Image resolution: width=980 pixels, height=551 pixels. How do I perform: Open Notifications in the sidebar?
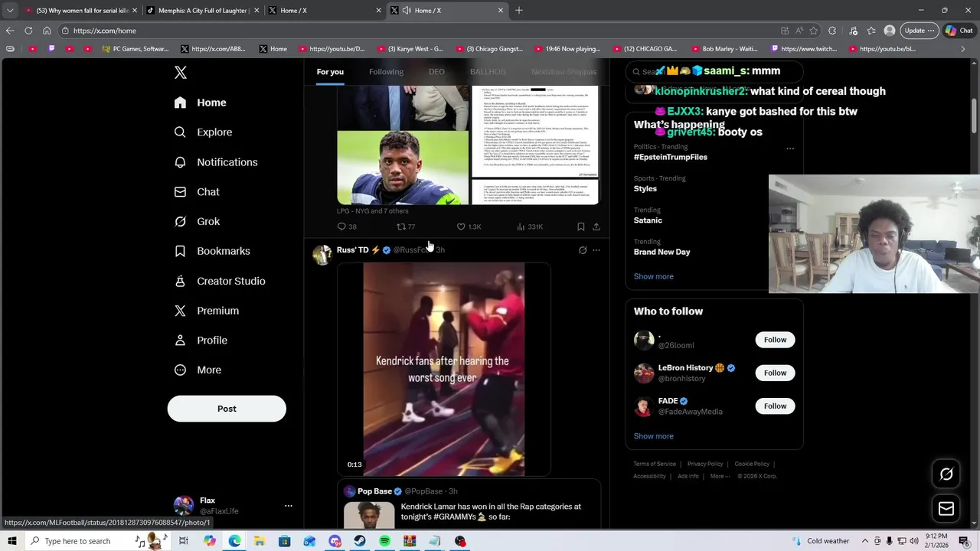click(x=216, y=162)
